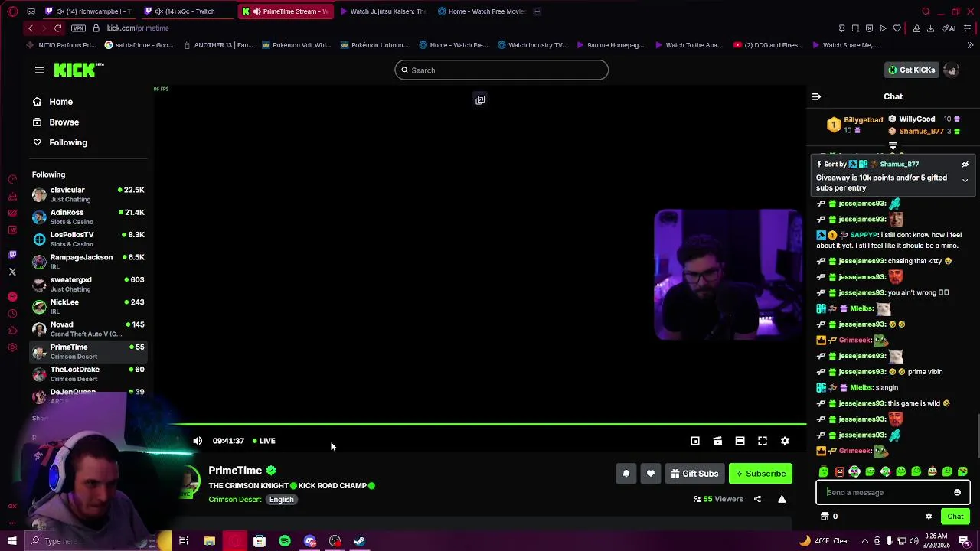Open LosPollosTV channel in Following list
Viewport: 980px width, 551px height.
[88, 239]
